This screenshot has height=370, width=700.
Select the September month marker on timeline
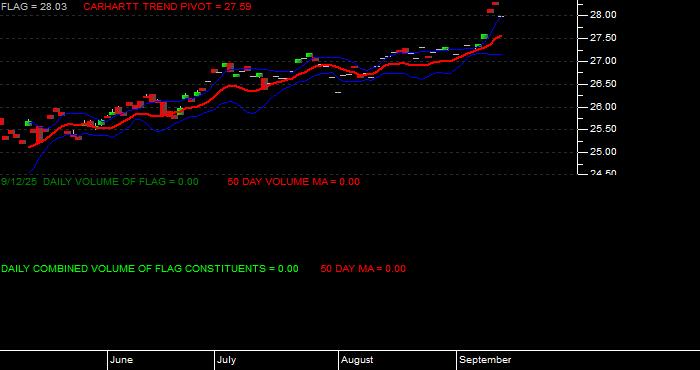pyautogui.click(x=485, y=360)
